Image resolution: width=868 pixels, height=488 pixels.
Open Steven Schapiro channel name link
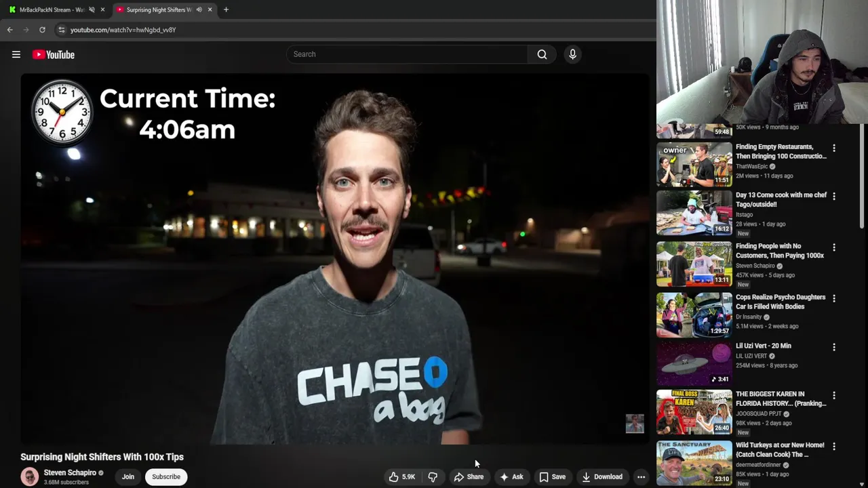70,472
